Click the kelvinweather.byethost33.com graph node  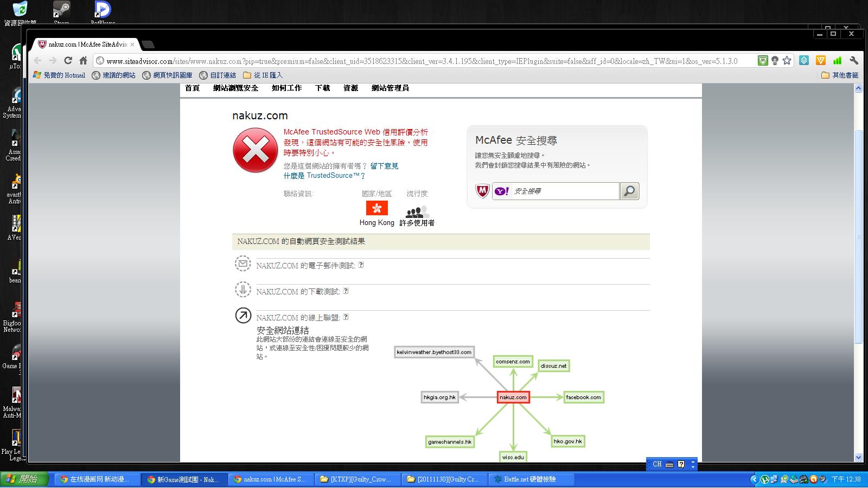(434, 352)
